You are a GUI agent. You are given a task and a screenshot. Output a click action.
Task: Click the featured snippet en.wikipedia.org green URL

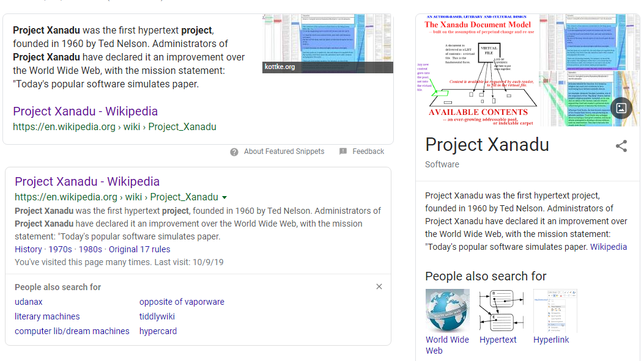(x=114, y=127)
